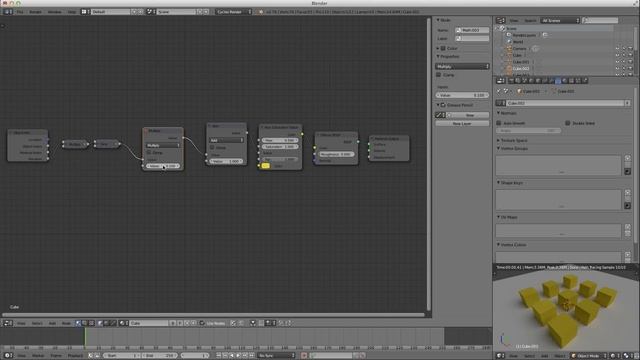Toggle the Use Nodes checkbox
640x360 pixels.
[202, 323]
